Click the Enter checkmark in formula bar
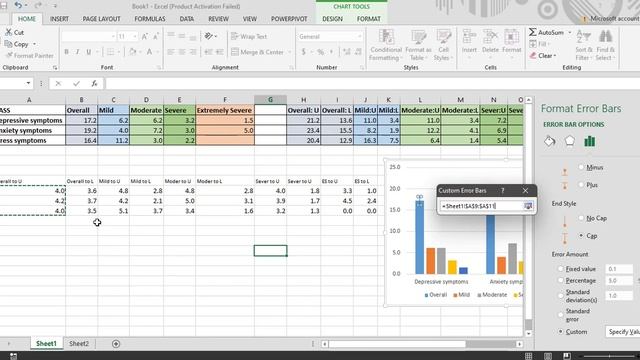This screenshot has width=640, height=360. [x=76, y=83]
